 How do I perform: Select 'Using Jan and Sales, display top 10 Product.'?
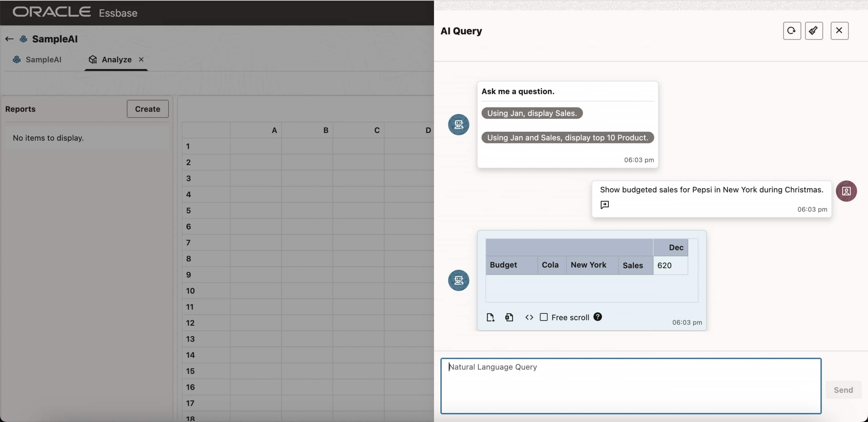click(x=567, y=137)
